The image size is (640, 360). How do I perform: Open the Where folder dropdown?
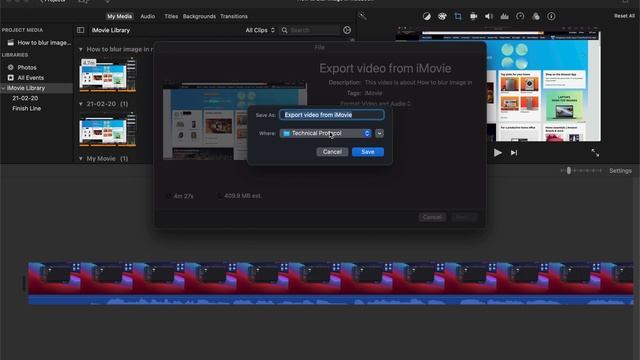[x=325, y=133]
